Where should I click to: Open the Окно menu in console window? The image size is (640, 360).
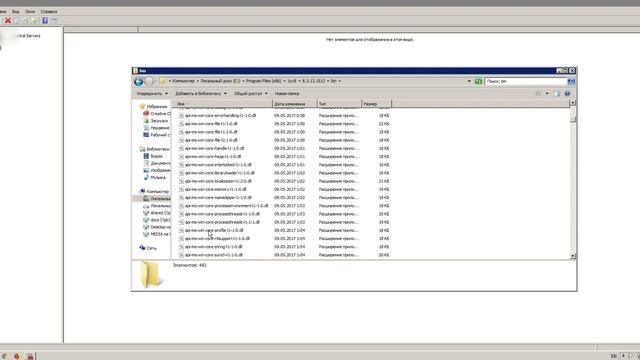(x=30, y=11)
